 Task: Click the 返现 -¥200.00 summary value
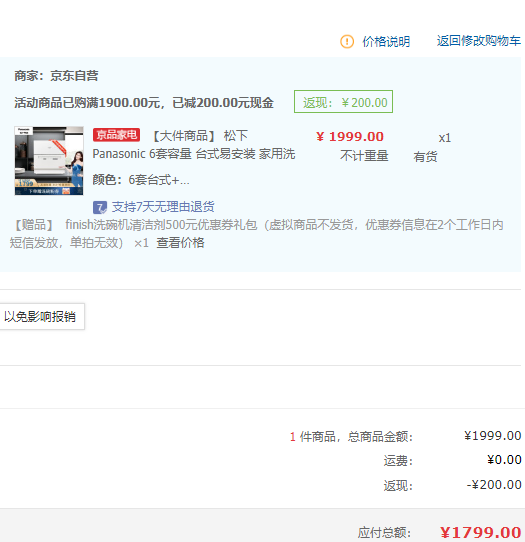point(494,485)
